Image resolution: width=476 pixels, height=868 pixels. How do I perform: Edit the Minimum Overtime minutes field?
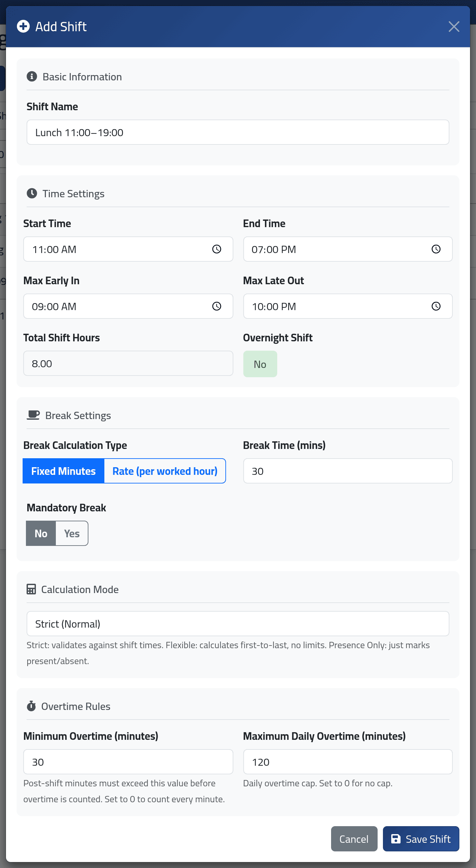pyautogui.click(x=128, y=761)
